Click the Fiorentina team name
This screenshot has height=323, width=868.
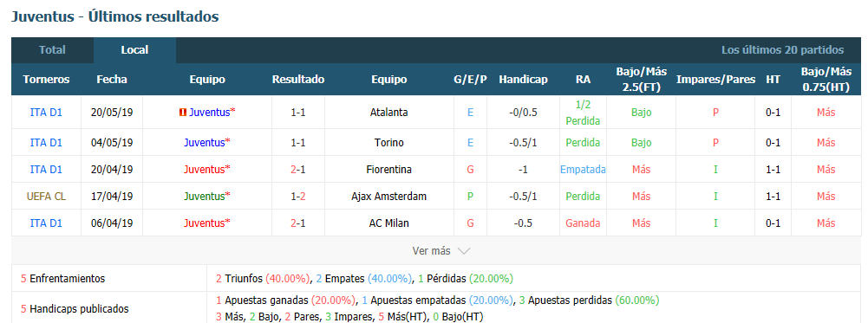389,169
